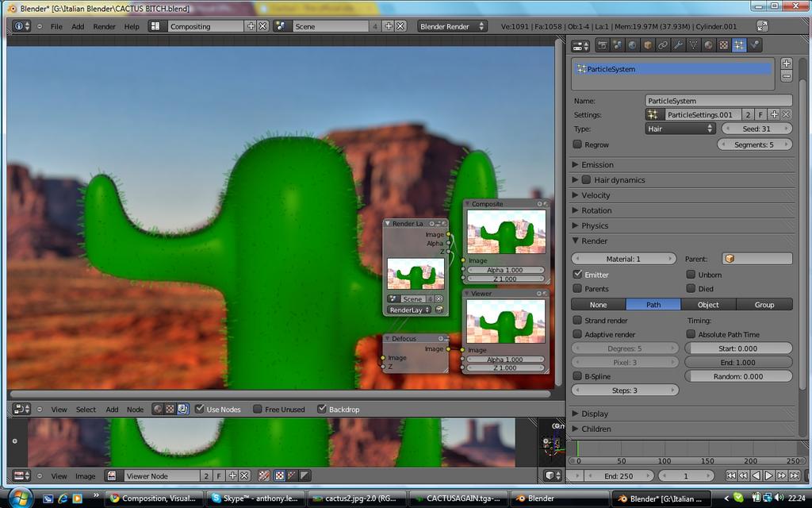Enable Free Unused checkbox

(x=258, y=409)
